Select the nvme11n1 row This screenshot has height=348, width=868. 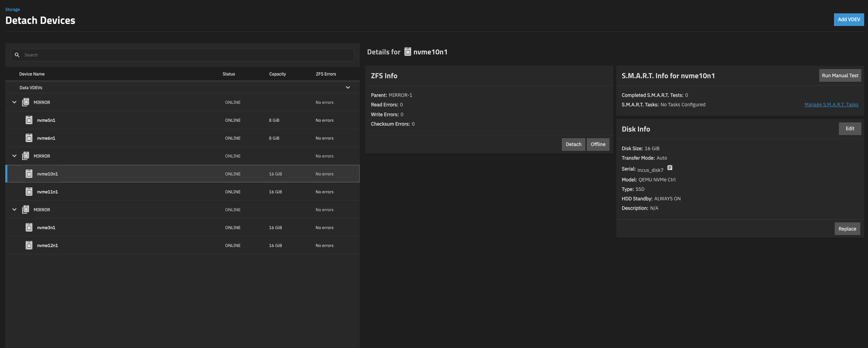click(x=182, y=192)
